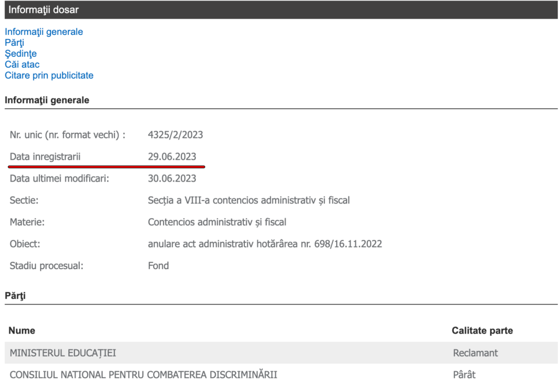Click the Pârât party role cell

464,375
